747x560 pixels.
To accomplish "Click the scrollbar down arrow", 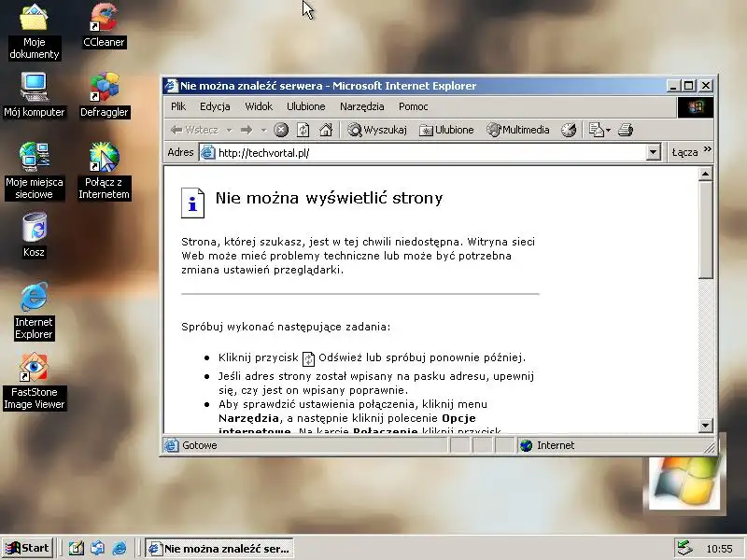I will (706, 425).
